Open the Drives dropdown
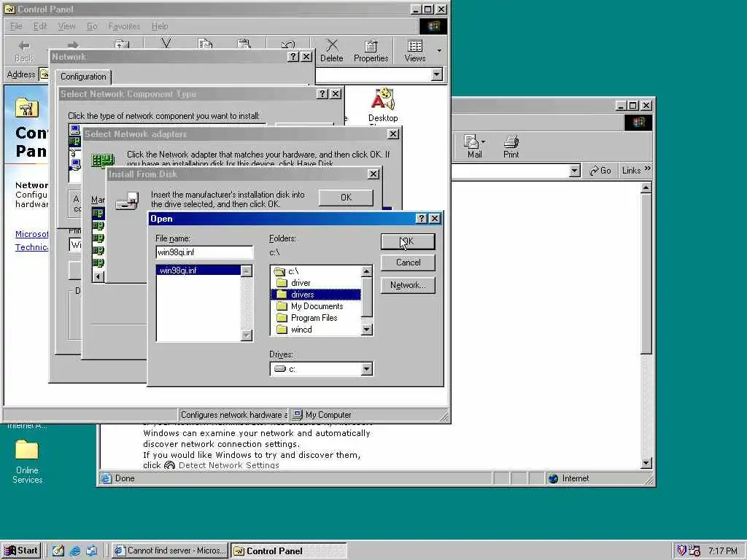The width and height of the screenshot is (747, 560). click(x=366, y=369)
